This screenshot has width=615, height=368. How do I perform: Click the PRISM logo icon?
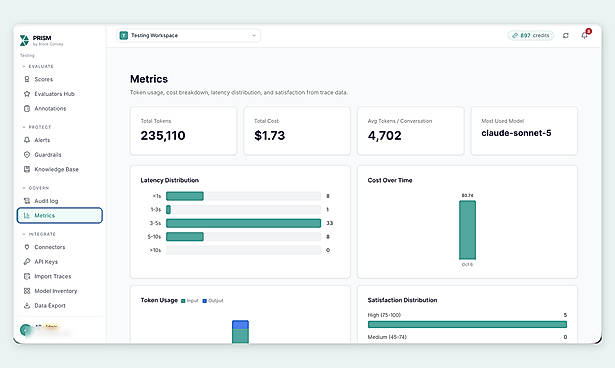pyautogui.click(x=24, y=40)
